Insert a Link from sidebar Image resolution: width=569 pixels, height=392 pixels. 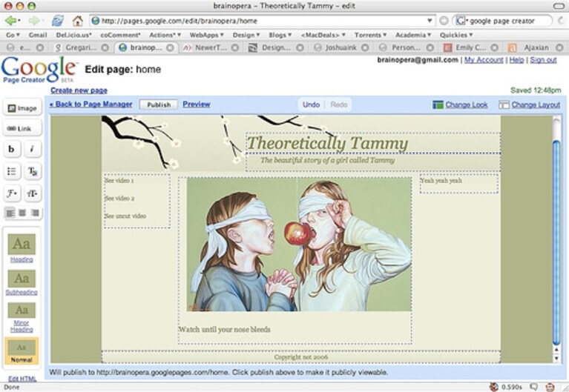[x=22, y=128]
